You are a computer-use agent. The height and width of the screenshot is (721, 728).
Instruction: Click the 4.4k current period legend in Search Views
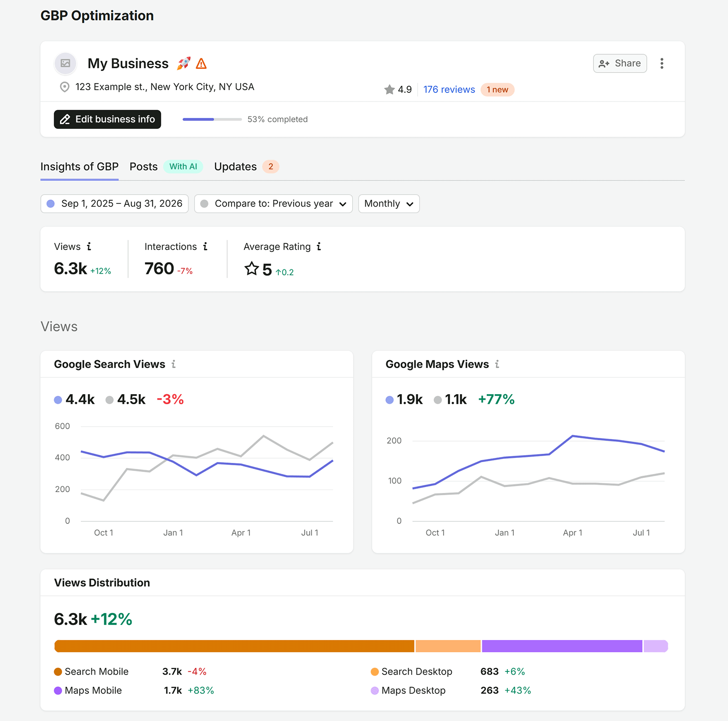[x=74, y=400]
